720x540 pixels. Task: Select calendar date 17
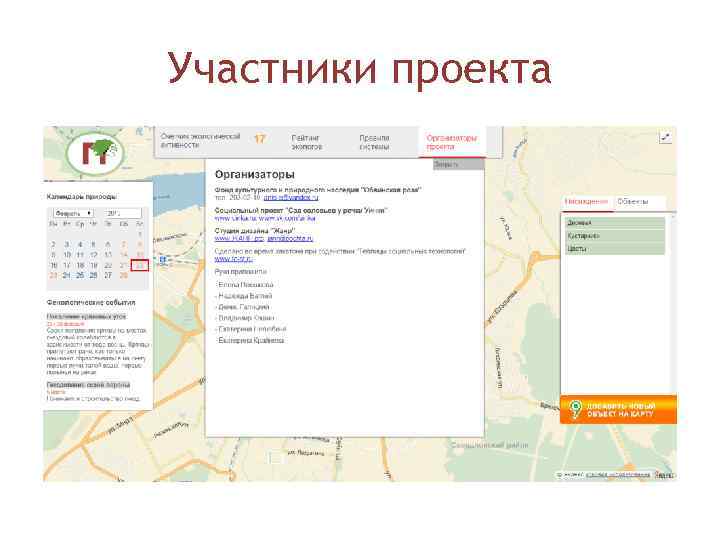point(67,265)
